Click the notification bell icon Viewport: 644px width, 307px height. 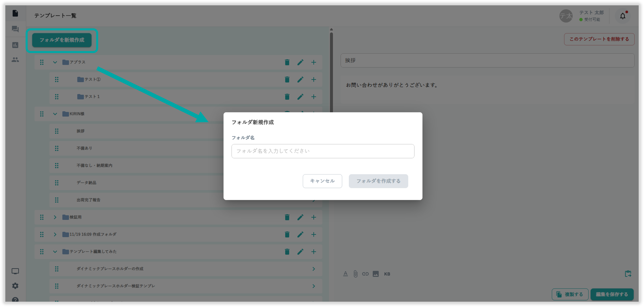pyautogui.click(x=623, y=16)
